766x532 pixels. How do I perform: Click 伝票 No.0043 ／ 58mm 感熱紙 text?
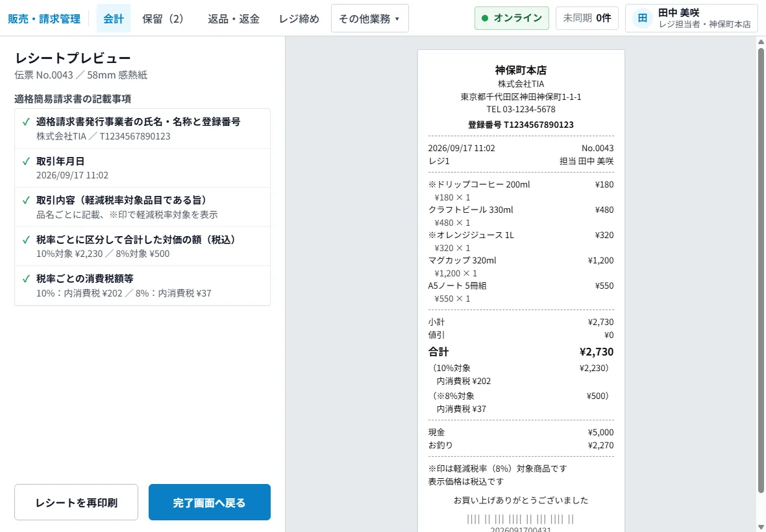click(80, 75)
